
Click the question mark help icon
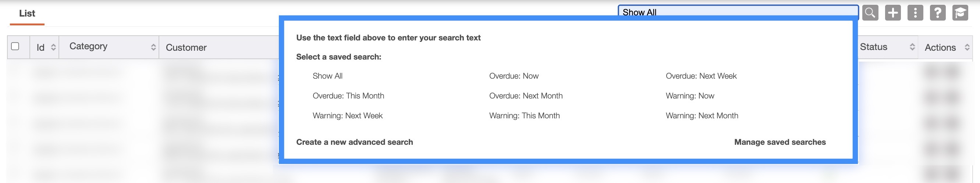click(x=937, y=12)
